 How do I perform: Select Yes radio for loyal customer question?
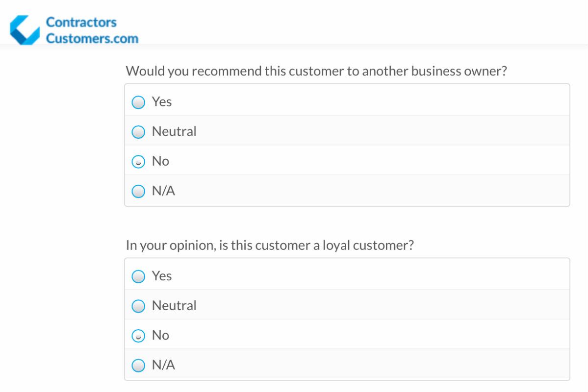click(139, 276)
